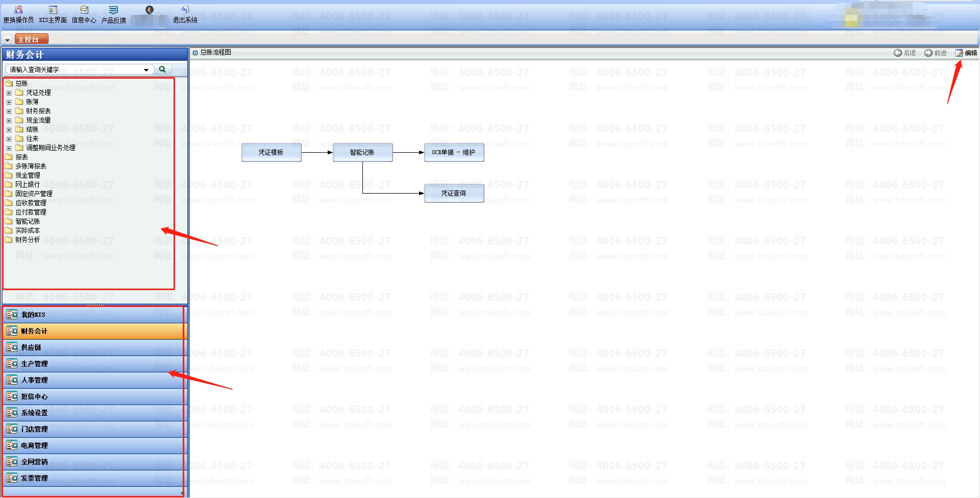
Task: Open the 短信中心 module
Action: click(x=95, y=396)
